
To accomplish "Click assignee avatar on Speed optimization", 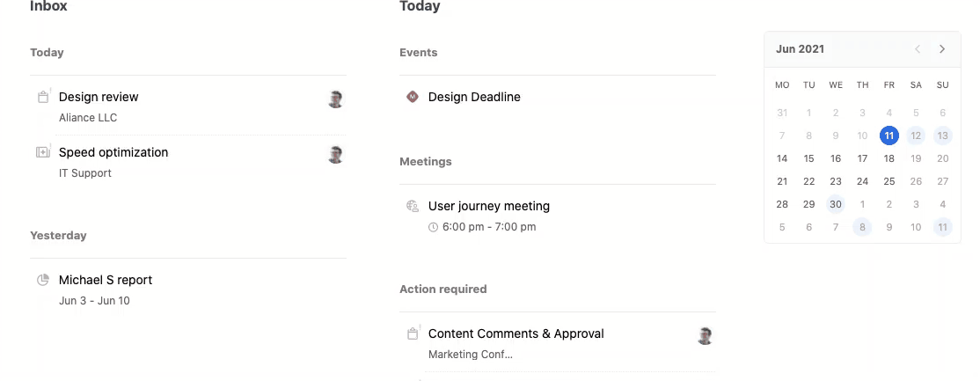I will 336,154.
